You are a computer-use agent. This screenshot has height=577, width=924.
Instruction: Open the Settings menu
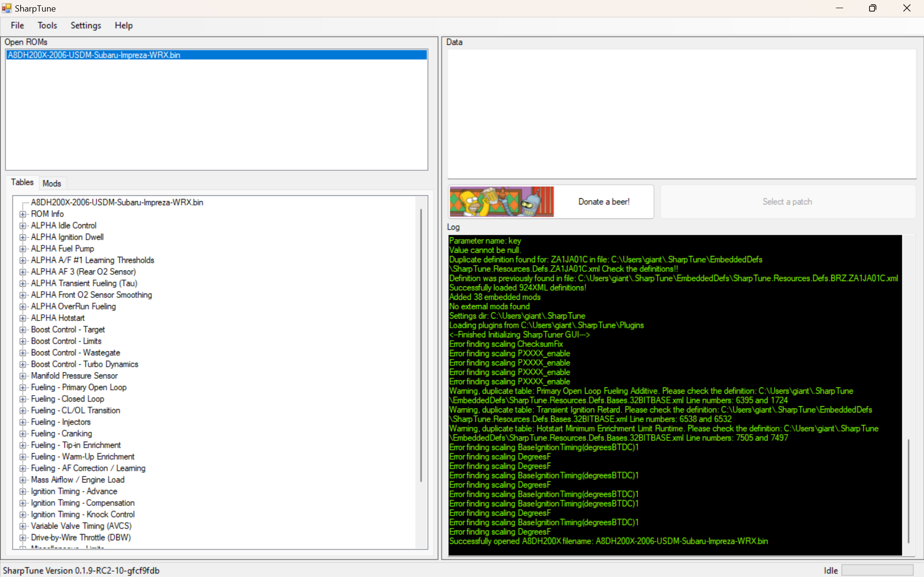(86, 26)
